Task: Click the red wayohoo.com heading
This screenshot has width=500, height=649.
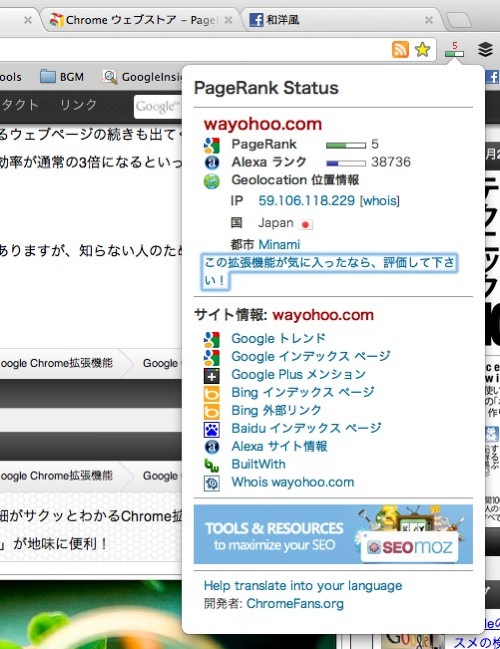Action: click(x=263, y=124)
